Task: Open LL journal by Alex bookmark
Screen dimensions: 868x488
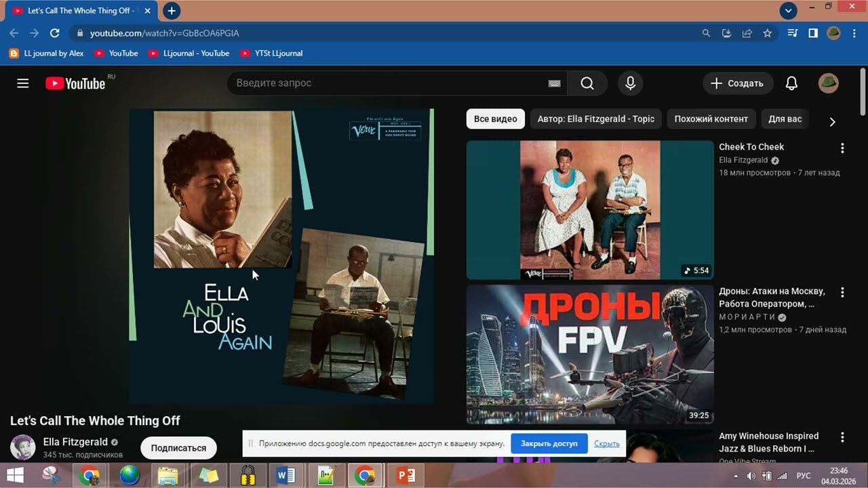Action: click(x=47, y=53)
